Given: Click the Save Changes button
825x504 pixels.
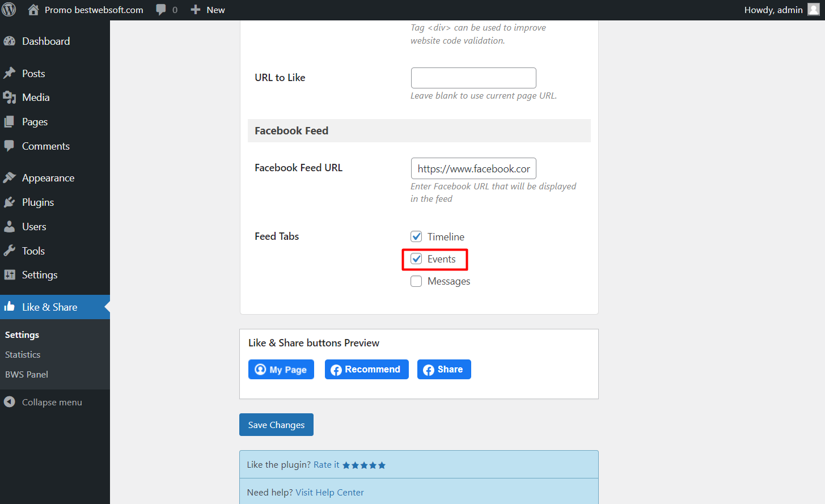Looking at the screenshot, I should (x=276, y=425).
